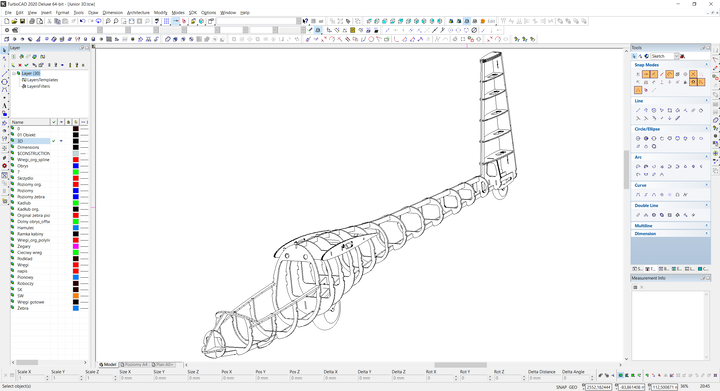This screenshot has width=720, height=391.
Task: Select the Ramka kabiny layer row
Action: click(30, 234)
